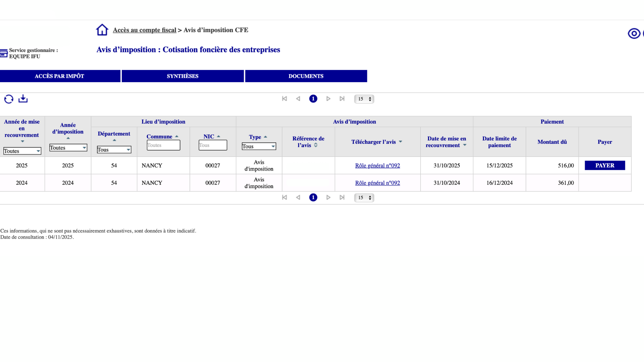Image resolution: width=644 pixels, height=362 pixels.
Task: Toggle the eye visibility icon at top right
Action: click(x=634, y=34)
